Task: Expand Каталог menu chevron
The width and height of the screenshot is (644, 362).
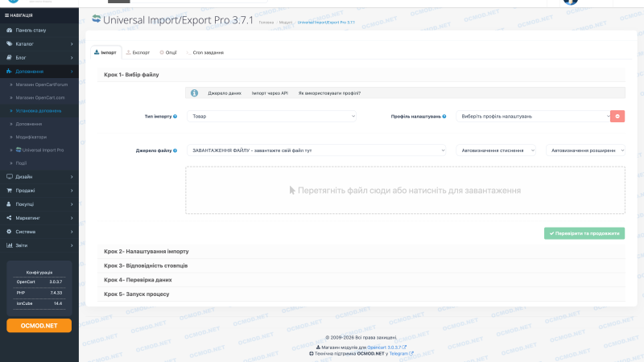Action: click(x=72, y=44)
